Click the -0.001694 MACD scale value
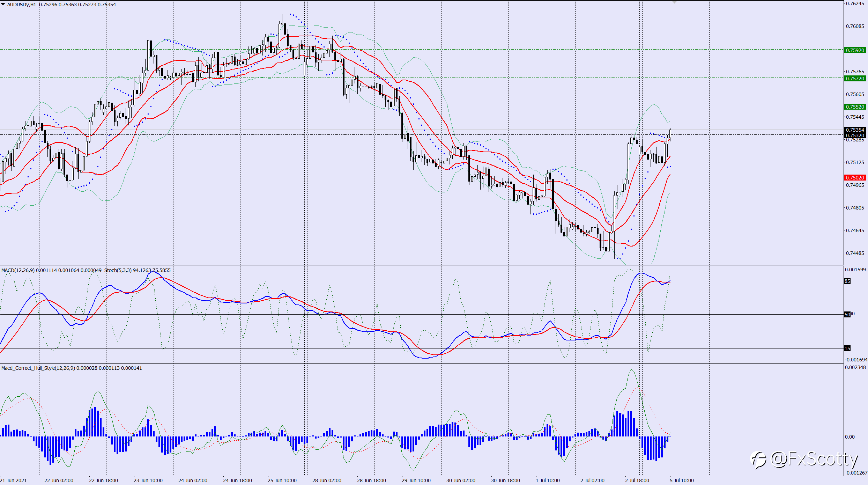This screenshot has height=485, width=868. point(855,360)
